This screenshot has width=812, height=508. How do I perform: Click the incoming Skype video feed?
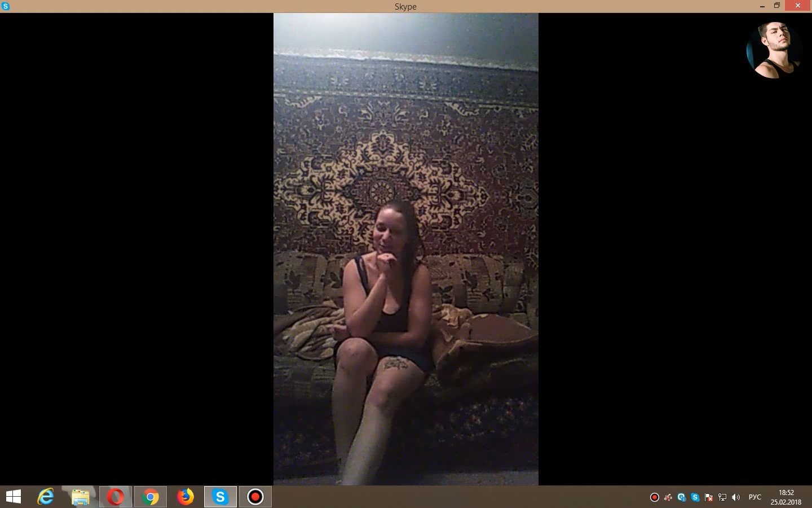[x=406, y=249]
